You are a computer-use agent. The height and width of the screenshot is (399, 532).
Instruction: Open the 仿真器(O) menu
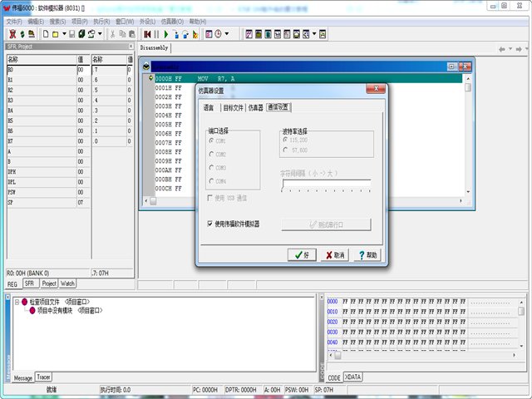click(x=173, y=21)
